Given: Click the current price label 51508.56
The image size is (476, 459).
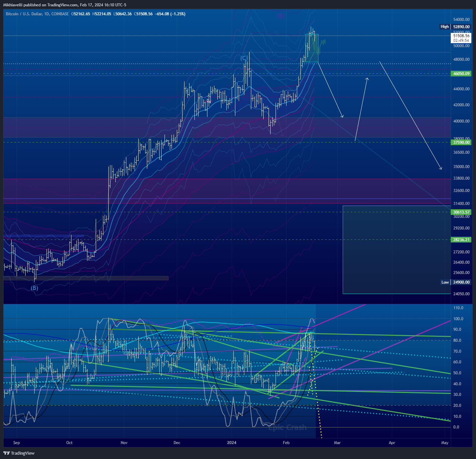Looking at the screenshot, I should 461,36.
